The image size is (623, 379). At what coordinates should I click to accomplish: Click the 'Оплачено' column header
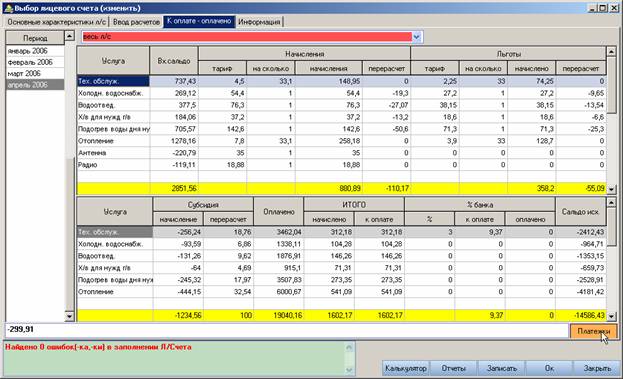pyautogui.click(x=279, y=212)
